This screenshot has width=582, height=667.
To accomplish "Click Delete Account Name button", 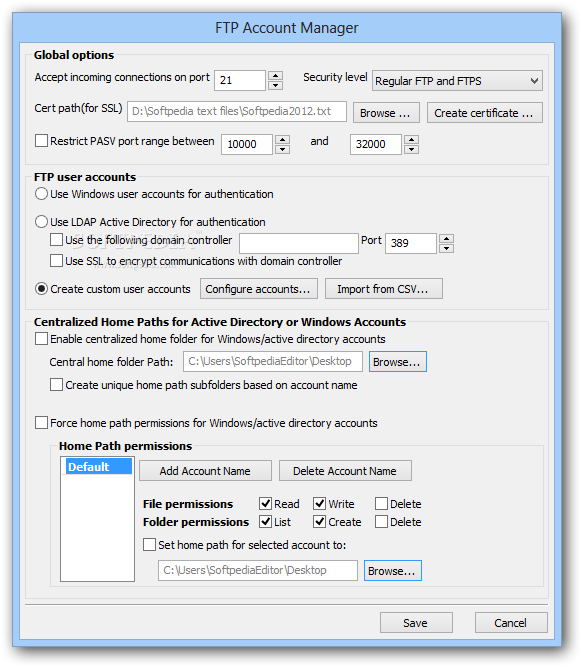I will click(x=345, y=471).
